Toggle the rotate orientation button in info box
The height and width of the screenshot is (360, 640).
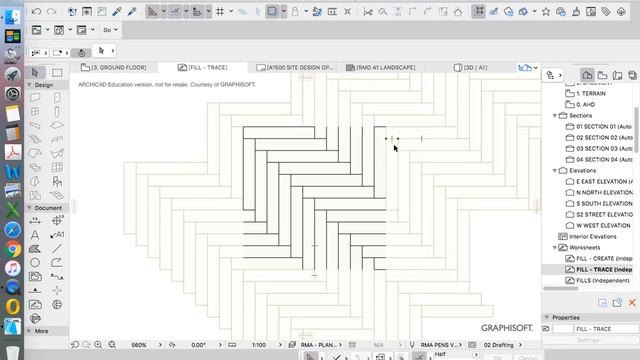point(81,53)
